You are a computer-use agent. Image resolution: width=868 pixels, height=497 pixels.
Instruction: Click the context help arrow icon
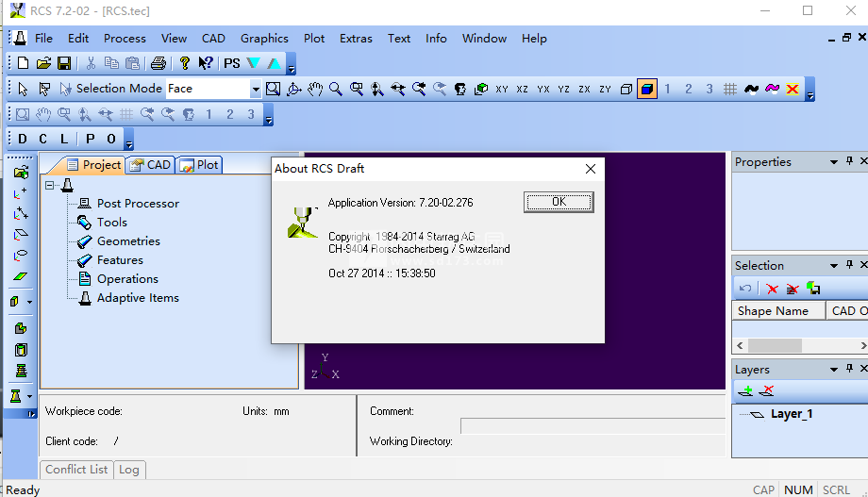point(206,63)
